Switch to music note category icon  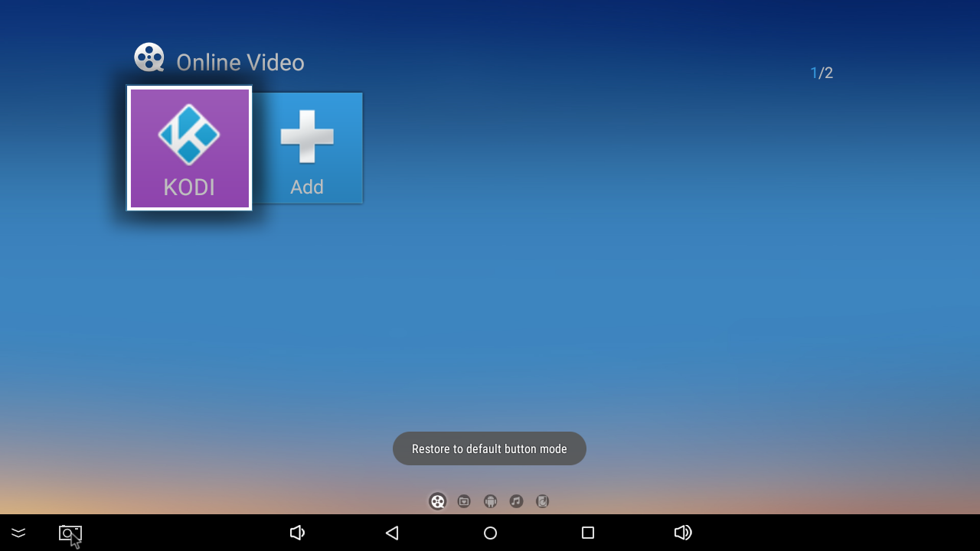[516, 501]
